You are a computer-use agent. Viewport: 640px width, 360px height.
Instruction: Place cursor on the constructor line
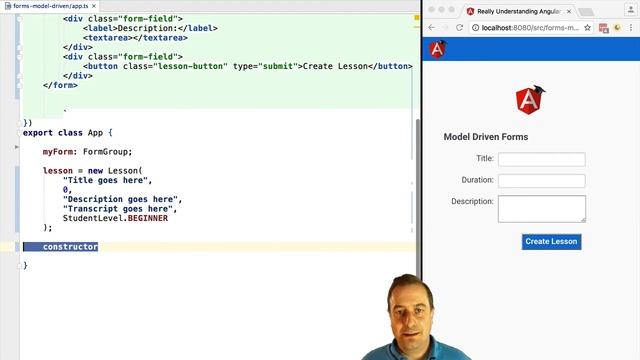click(x=70, y=247)
